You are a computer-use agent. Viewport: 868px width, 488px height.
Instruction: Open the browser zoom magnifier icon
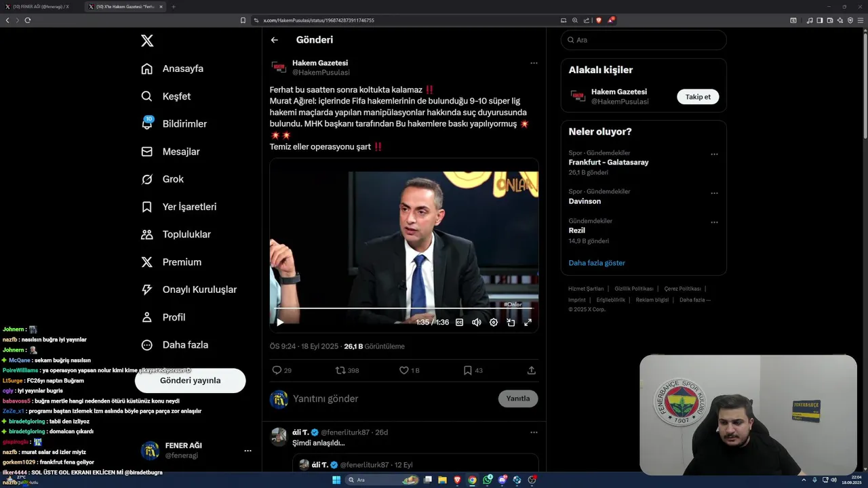(x=575, y=20)
